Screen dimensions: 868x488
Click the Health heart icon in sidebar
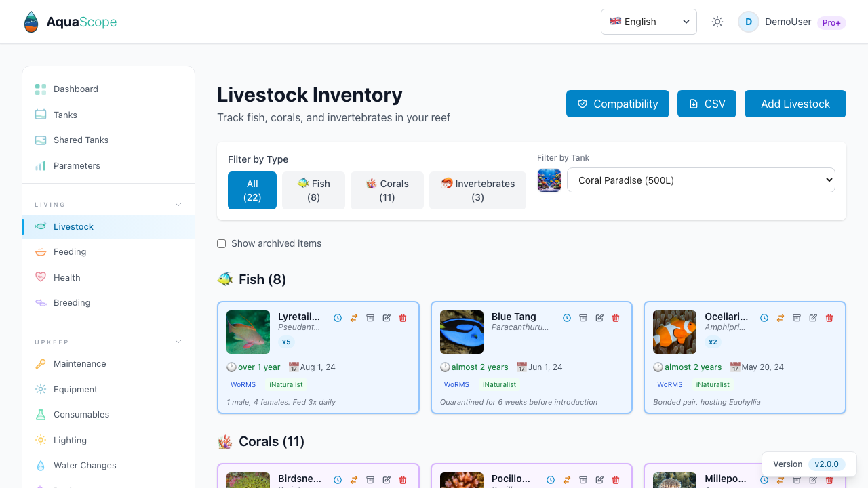[41, 277]
